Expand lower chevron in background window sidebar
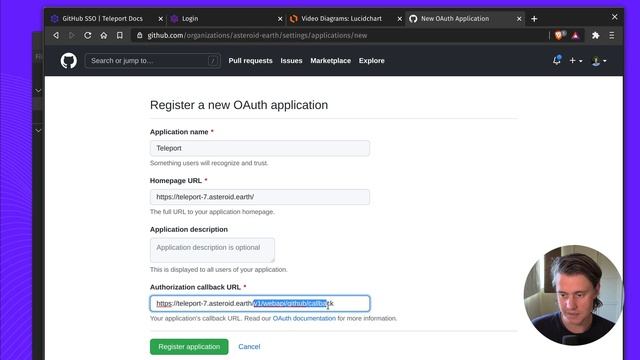The width and height of the screenshot is (640, 360). 38,131
